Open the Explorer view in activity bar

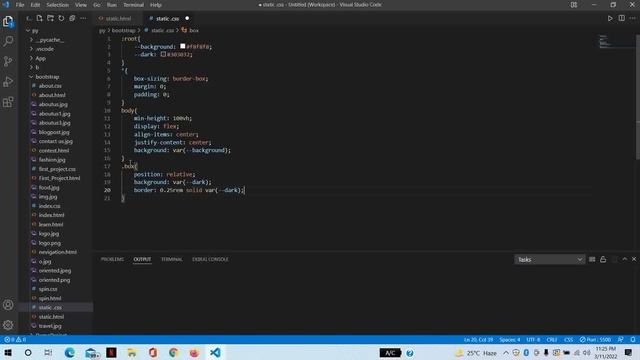tap(8, 21)
